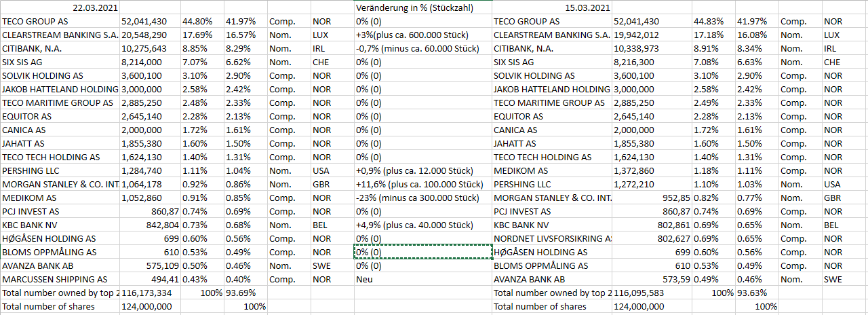Click the 16.57% cell

tap(245, 35)
